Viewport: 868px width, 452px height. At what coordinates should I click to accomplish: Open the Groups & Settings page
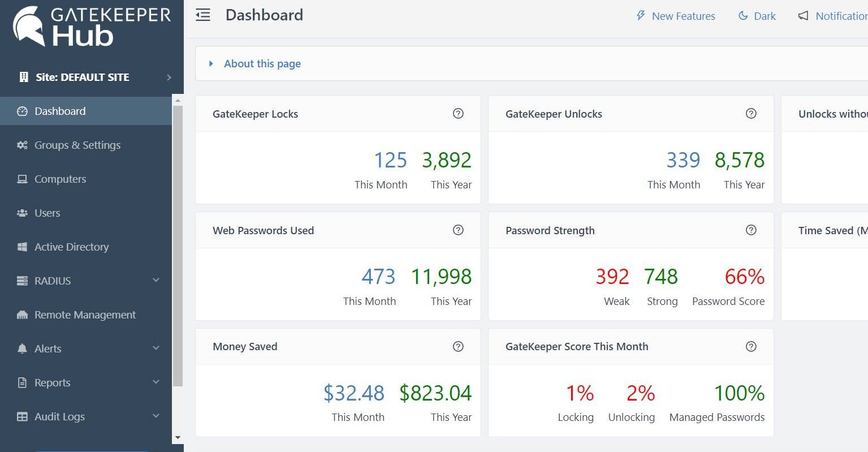pos(77,145)
